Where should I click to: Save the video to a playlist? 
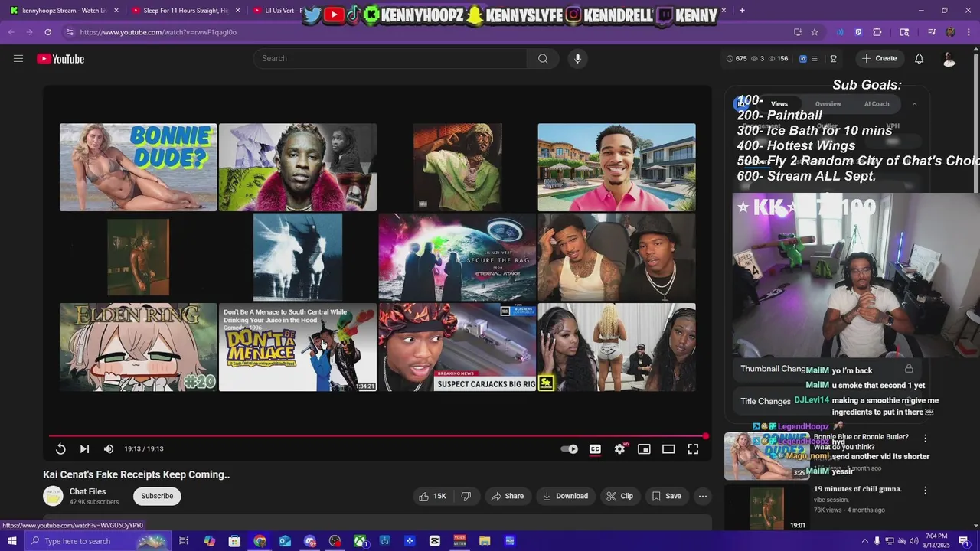[x=667, y=496]
